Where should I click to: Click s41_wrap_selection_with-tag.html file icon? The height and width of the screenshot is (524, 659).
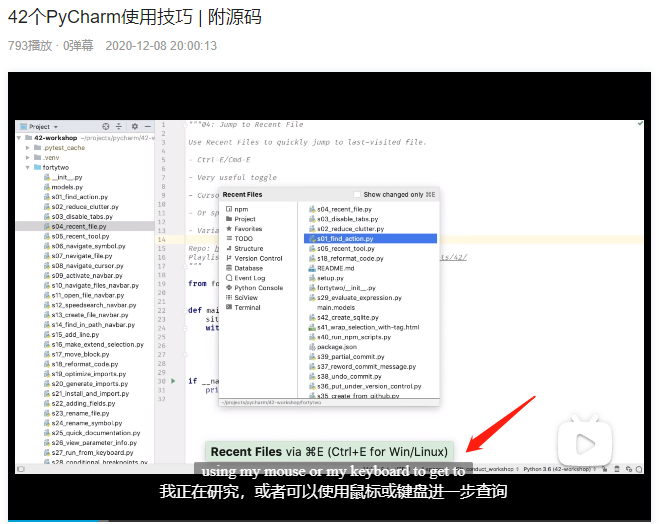pyautogui.click(x=312, y=327)
